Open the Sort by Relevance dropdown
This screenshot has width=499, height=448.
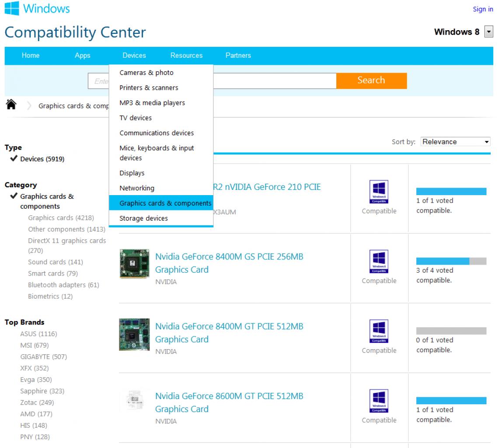coord(455,142)
